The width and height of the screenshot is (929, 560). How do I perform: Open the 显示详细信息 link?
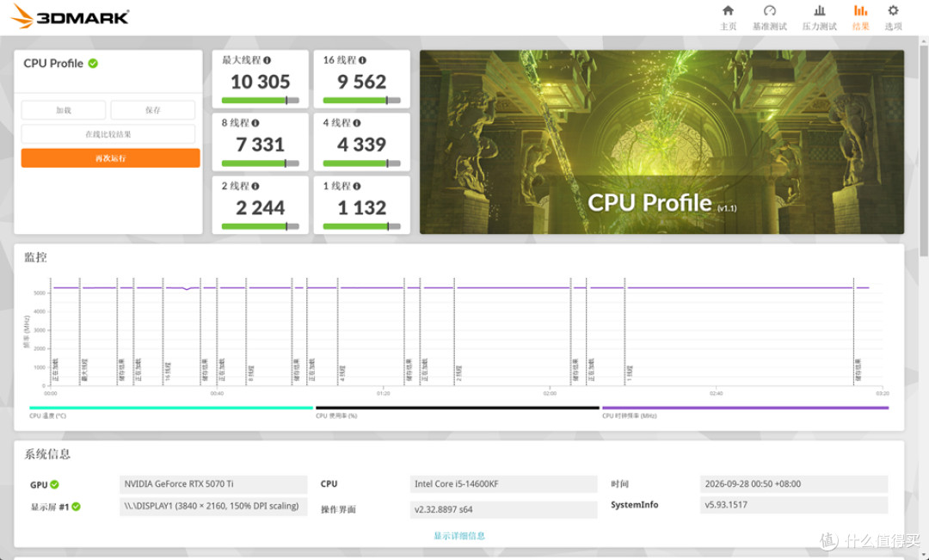459,536
